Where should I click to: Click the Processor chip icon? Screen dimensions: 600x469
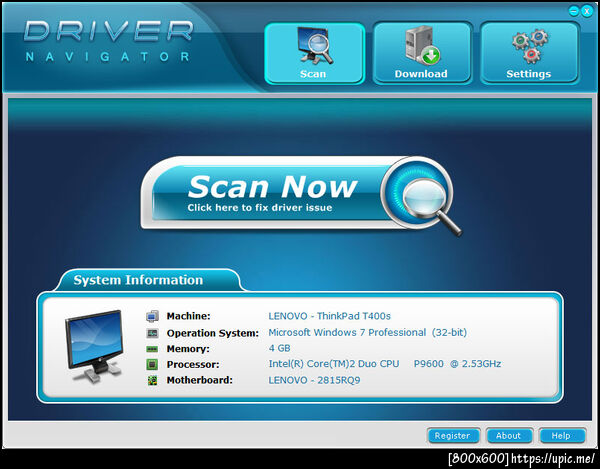[x=152, y=364]
